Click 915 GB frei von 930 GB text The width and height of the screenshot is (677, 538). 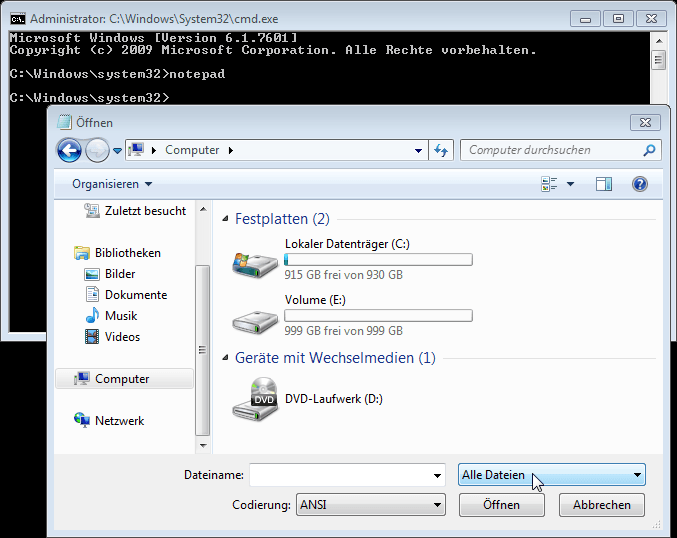coord(343,275)
